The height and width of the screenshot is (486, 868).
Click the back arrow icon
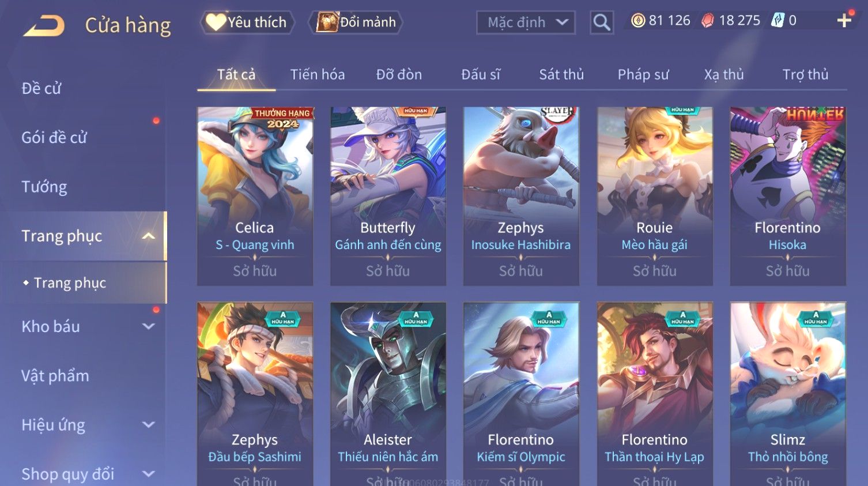coord(44,25)
